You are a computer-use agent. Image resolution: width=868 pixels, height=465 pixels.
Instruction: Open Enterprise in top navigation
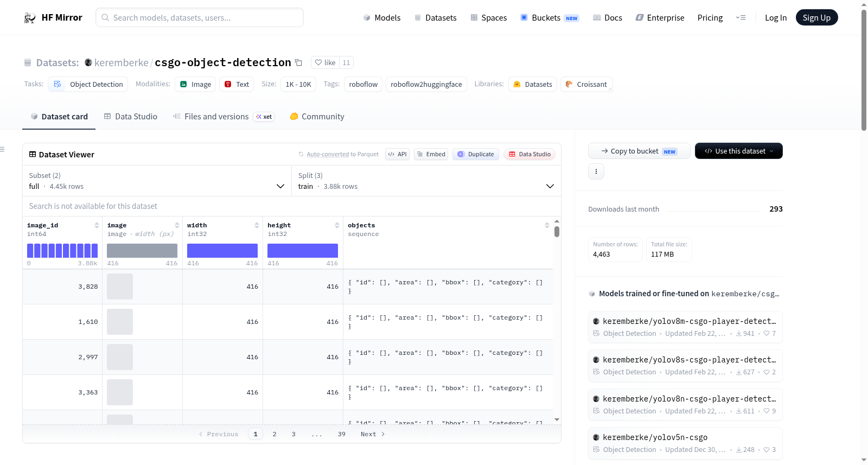click(660, 18)
